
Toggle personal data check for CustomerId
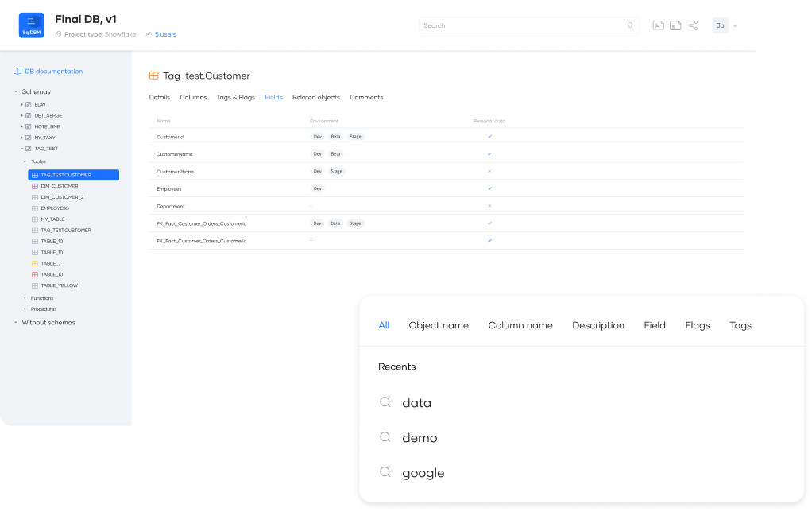489,137
